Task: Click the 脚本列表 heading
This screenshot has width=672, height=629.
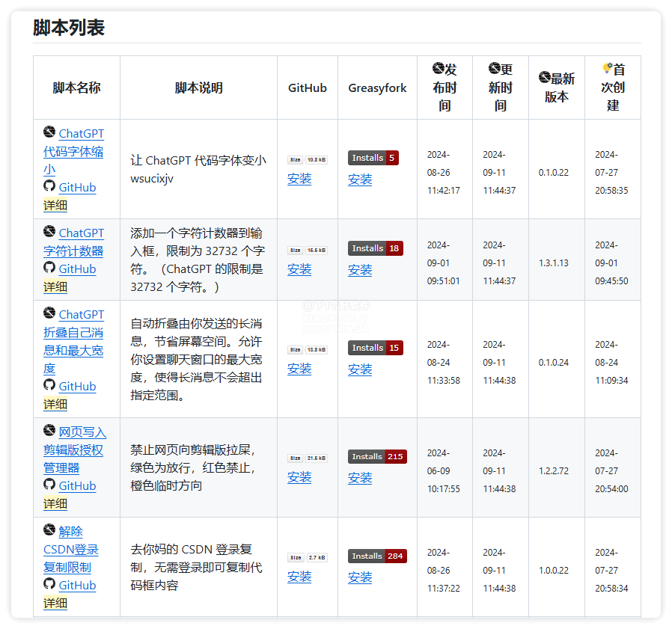Action: click(x=69, y=28)
